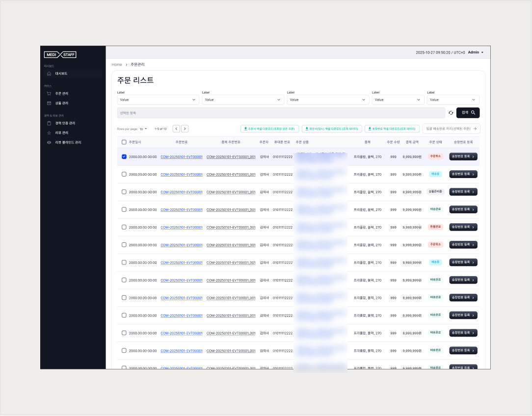The image size is (532, 416).
Task: Click the 품목 주문번호 column header
Action: click(x=231, y=142)
